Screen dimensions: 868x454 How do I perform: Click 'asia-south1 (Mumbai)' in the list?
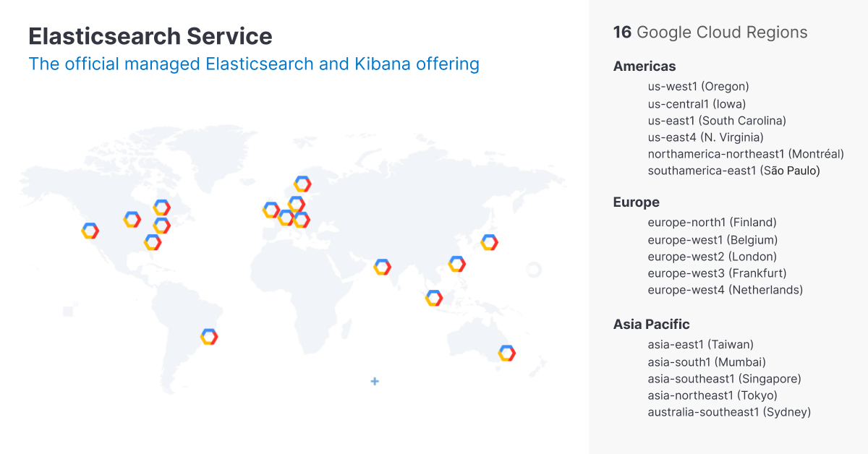pos(707,362)
